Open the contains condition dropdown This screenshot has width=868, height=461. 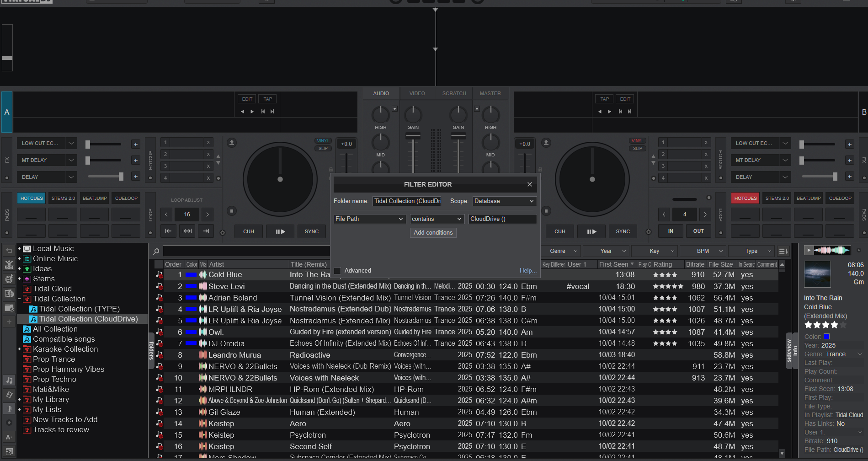pyautogui.click(x=437, y=219)
